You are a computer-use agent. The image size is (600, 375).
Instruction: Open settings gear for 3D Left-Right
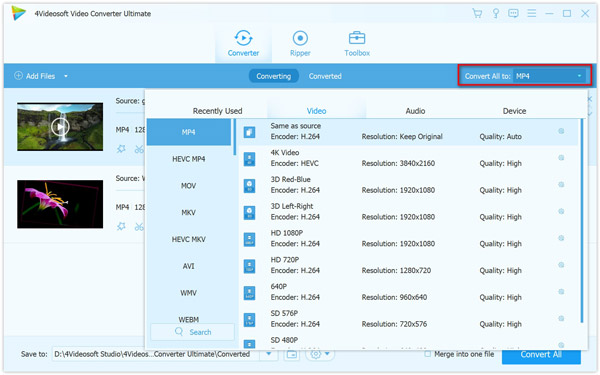coord(561,211)
